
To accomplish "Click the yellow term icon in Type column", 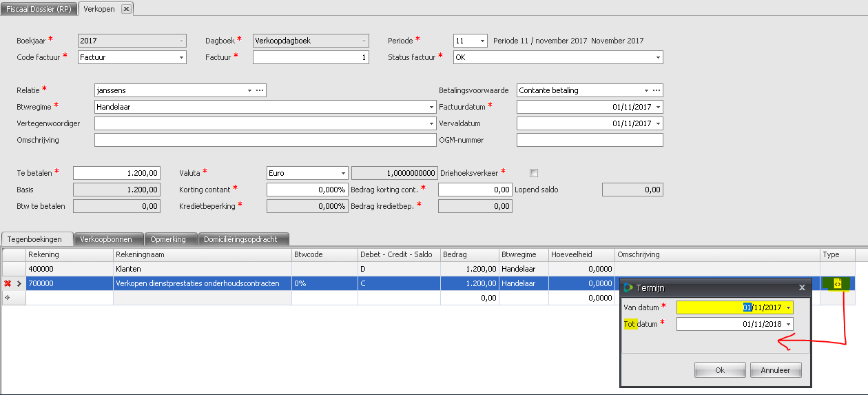I will coord(837,283).
